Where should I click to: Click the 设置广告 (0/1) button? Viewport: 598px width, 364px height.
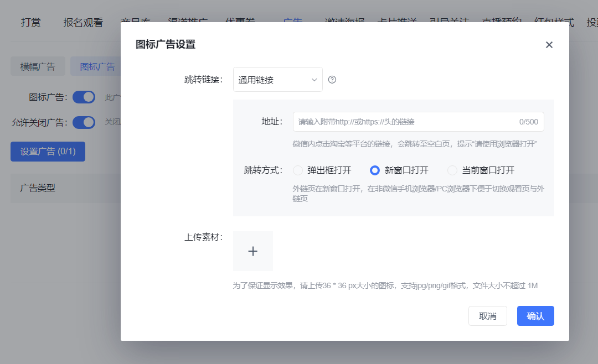click(48, 152)
